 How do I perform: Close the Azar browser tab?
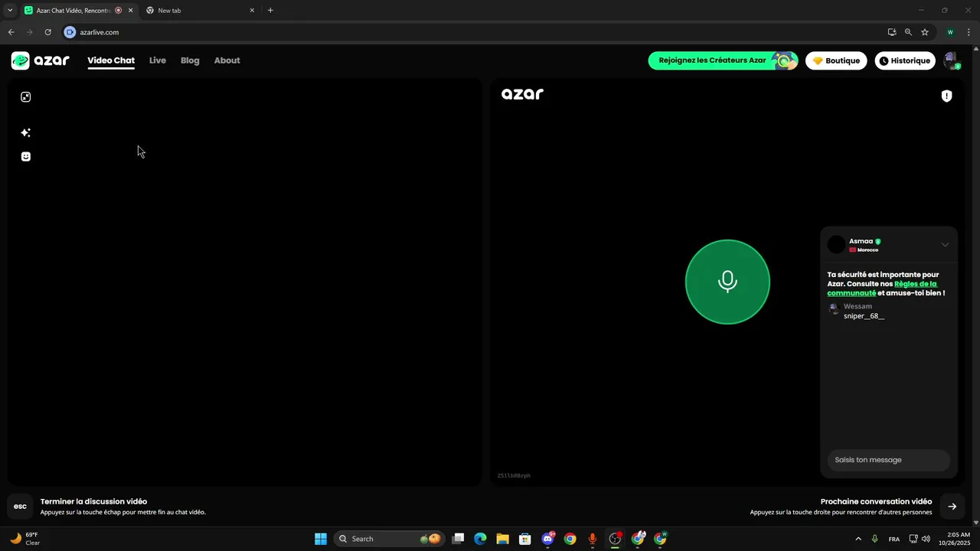(130, 11)
